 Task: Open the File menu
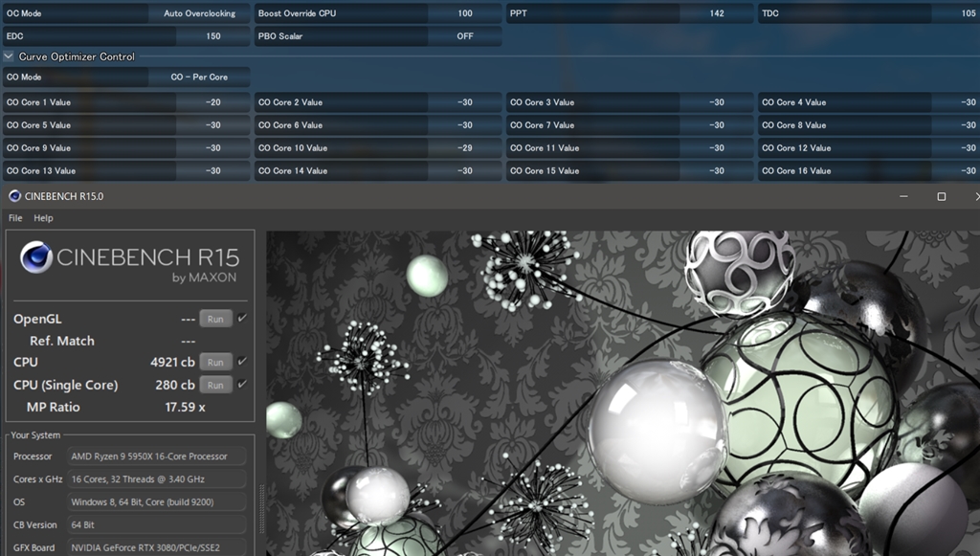coord(15,218)
